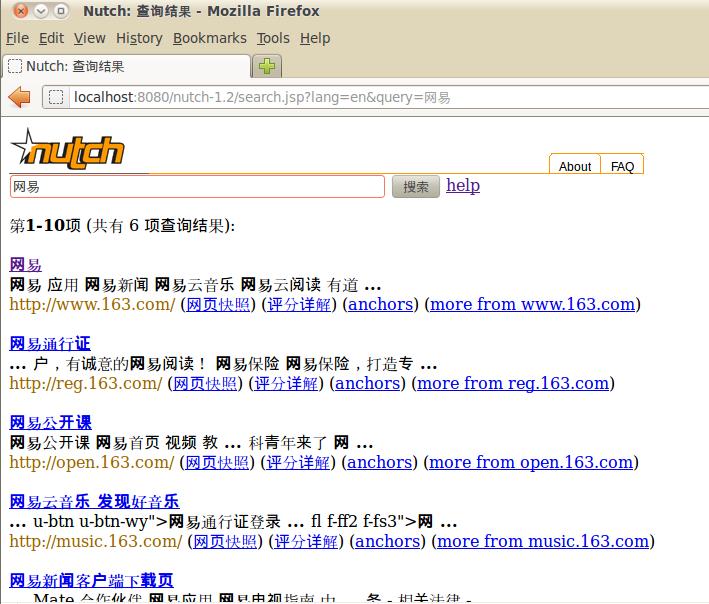The width and height of the screenshot is (709, 604).
Task: Click the http://reg.163.com/ URL text
Action: tap(85, 383)
